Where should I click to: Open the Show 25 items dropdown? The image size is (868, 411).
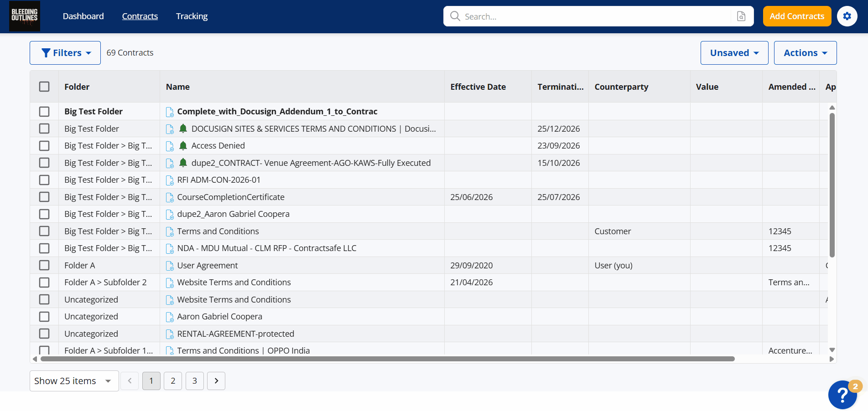pos(74,381)
